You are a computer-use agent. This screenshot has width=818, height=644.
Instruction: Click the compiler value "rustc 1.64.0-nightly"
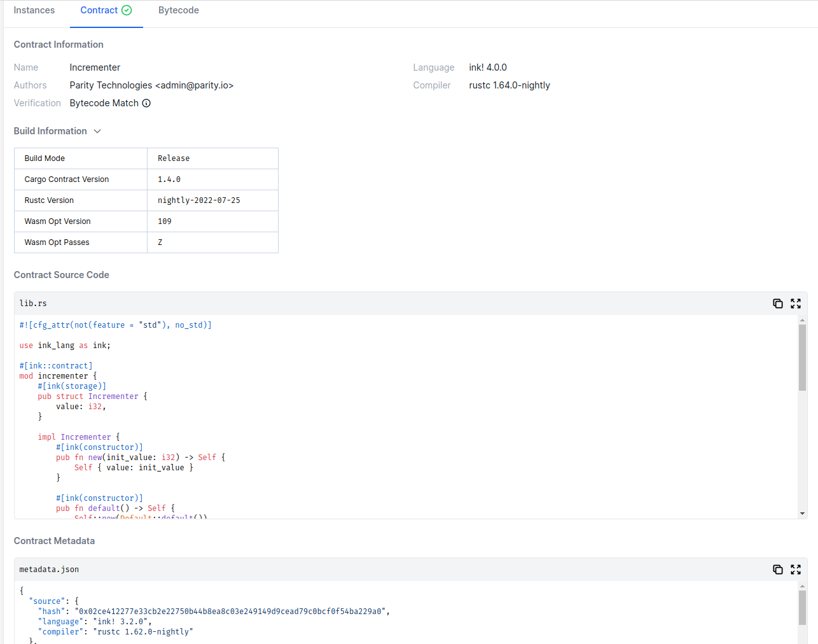tap(510, 85)
